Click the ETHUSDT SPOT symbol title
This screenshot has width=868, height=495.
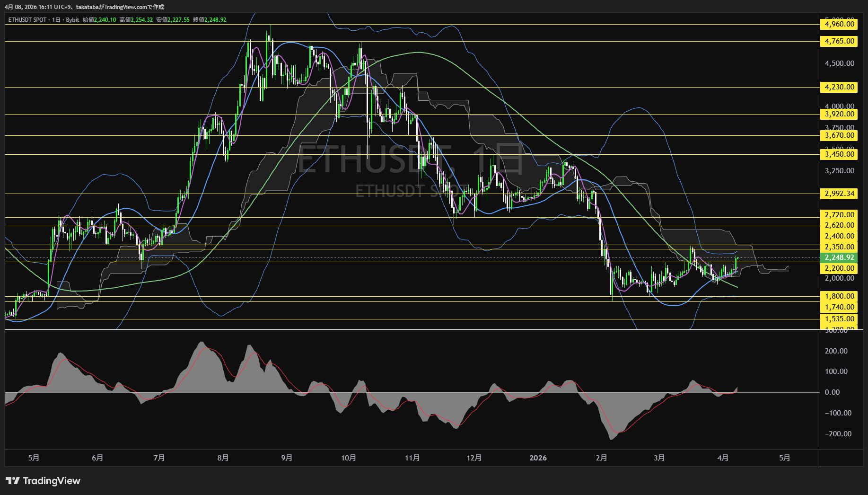(27, 20)
